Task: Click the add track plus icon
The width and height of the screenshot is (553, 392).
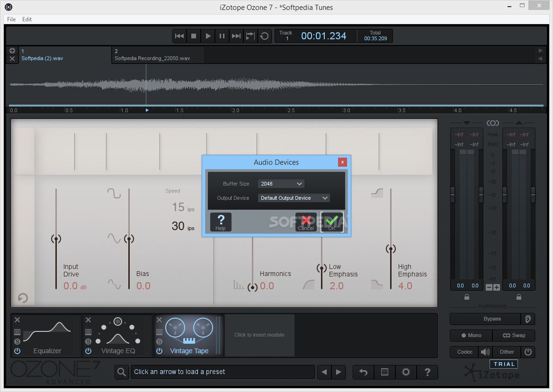Action: tap(12, 50)
